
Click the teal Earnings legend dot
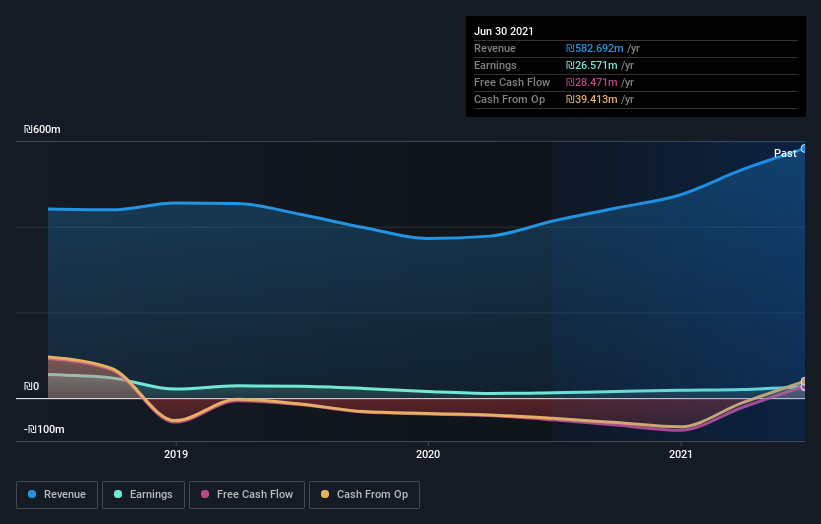(118, 494)
